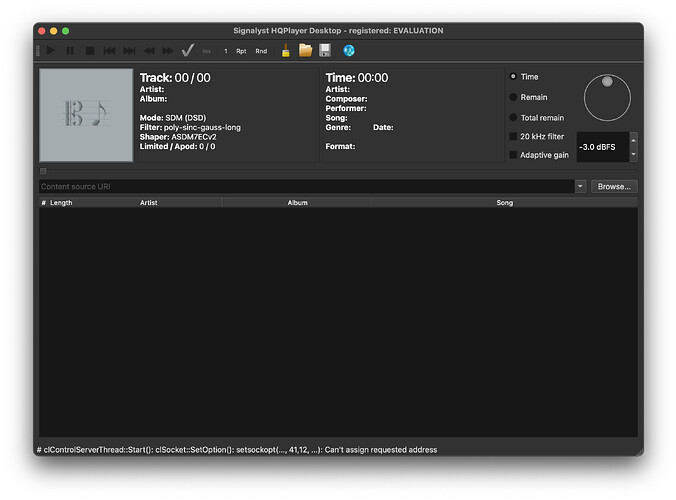The image size is (676, 500).
Task: Expand the Content source URI dropdown
Action: click(x=580, y=187)
